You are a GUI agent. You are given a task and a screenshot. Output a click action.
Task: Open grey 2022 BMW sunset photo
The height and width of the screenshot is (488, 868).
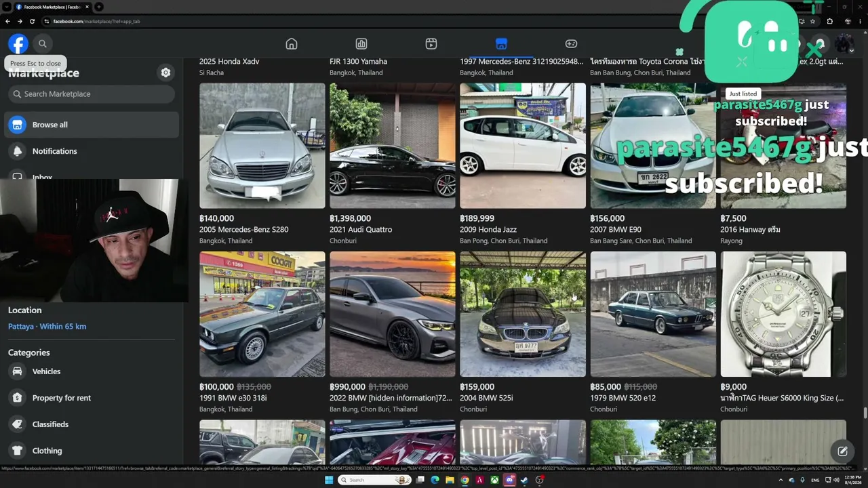click(393, 314)
